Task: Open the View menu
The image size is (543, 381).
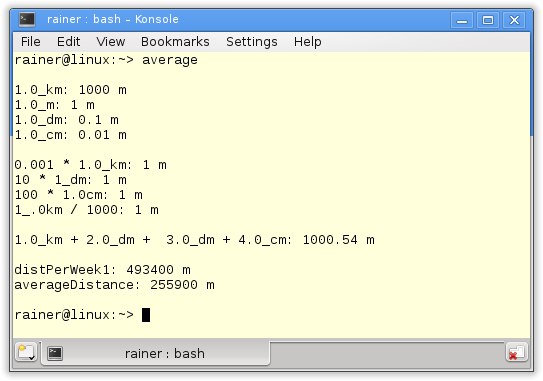Action: coord(110,42)
